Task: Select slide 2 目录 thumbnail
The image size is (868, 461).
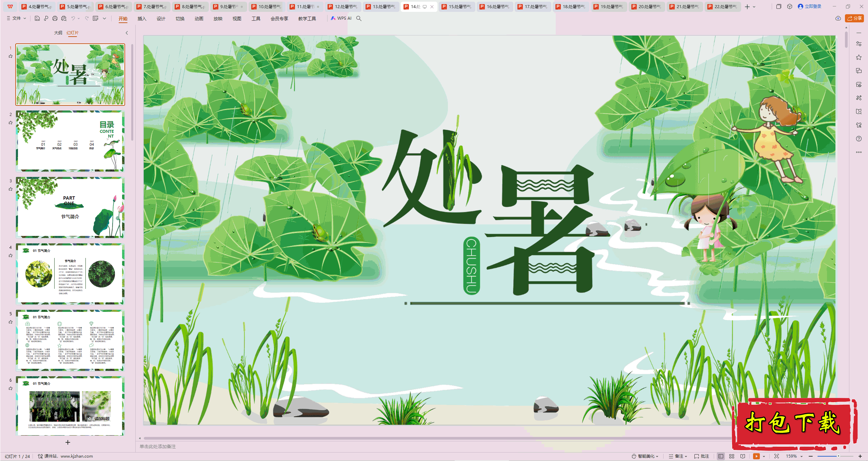Action: (x=70, y=141)
